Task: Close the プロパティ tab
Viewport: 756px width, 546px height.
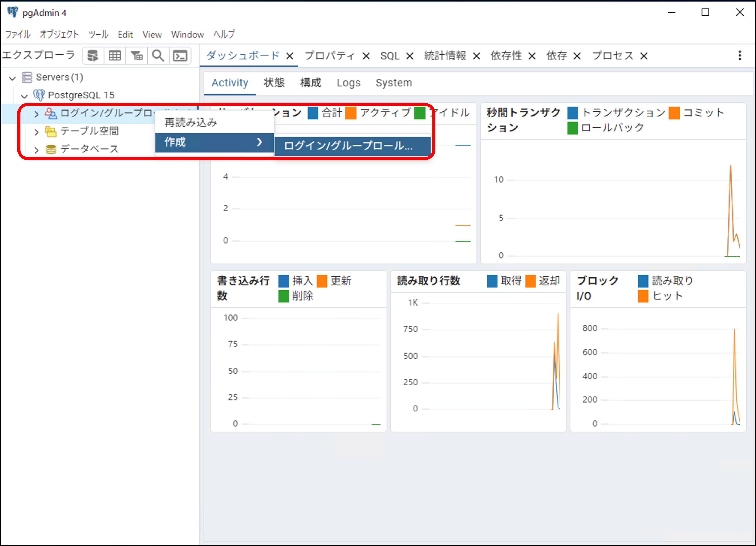Action: [366, 56]
